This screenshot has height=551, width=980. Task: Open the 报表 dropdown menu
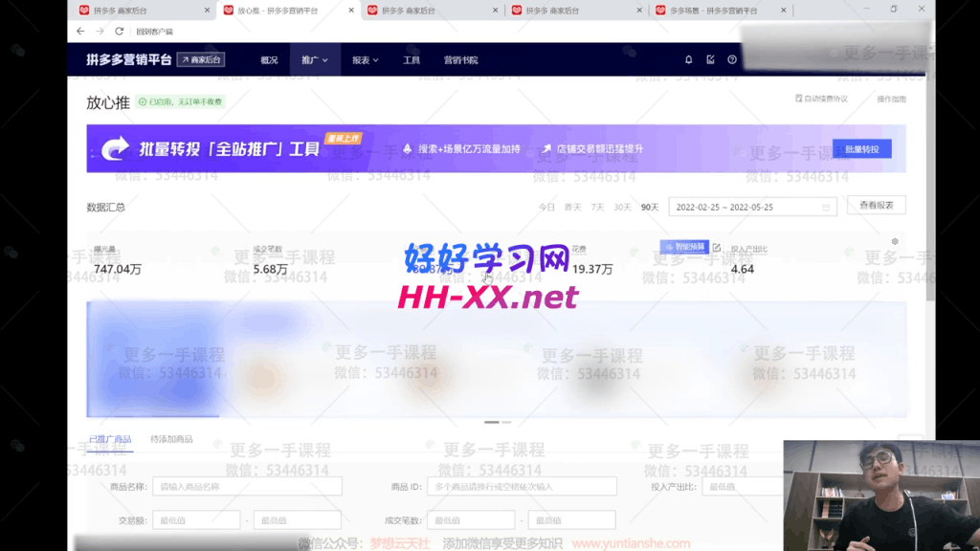tap(365, 60)
